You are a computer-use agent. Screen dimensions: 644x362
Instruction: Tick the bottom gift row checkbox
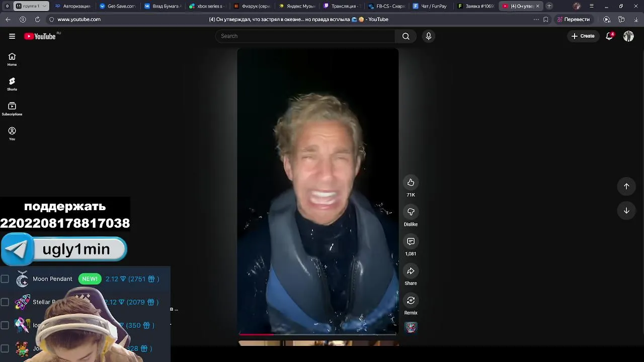click(x=5, y=348)
